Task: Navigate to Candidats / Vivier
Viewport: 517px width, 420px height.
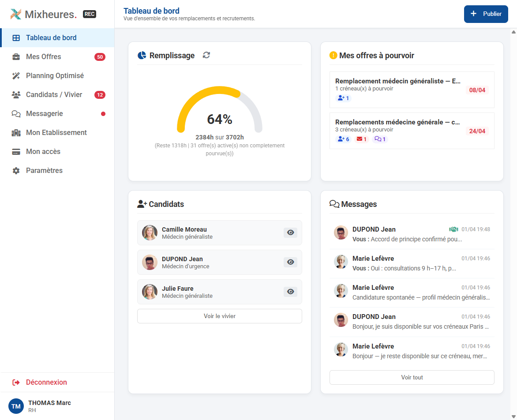Action: (x=57, y=94)
